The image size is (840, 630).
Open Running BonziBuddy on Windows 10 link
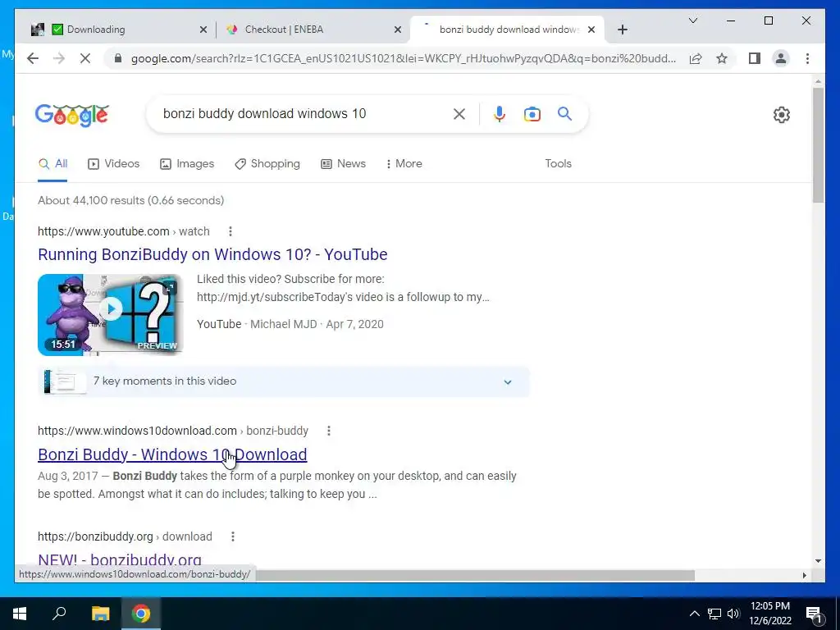point(212,254)
